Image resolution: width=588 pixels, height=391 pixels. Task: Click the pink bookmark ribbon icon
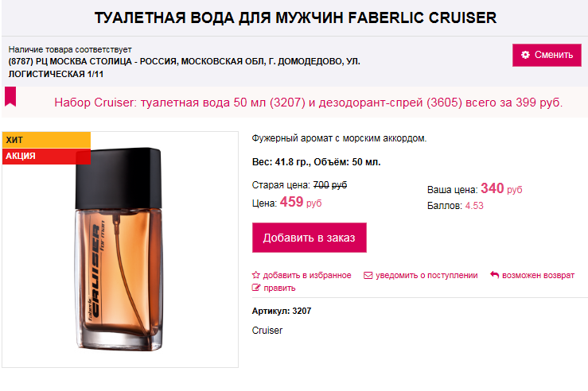(10, 97)
